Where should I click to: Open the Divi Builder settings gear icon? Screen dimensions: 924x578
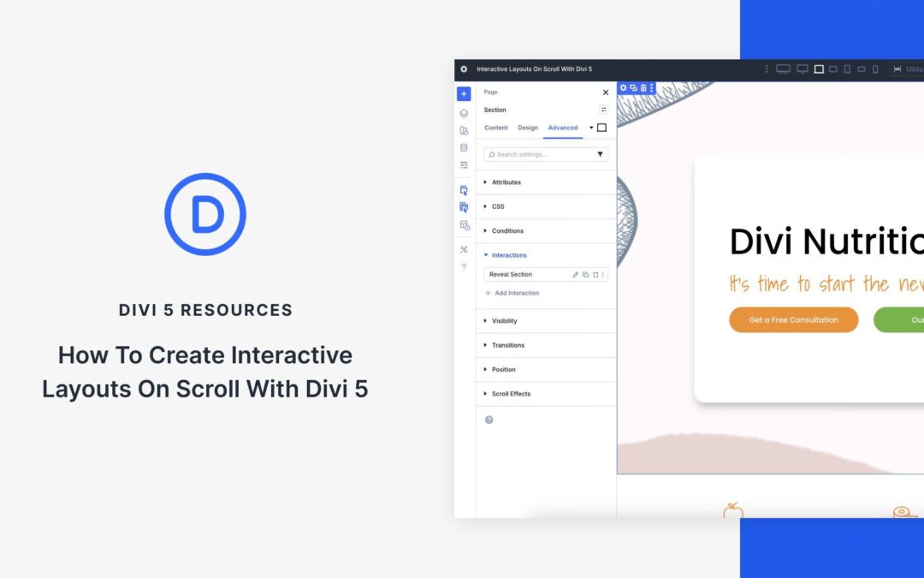(x=463, y=69)
